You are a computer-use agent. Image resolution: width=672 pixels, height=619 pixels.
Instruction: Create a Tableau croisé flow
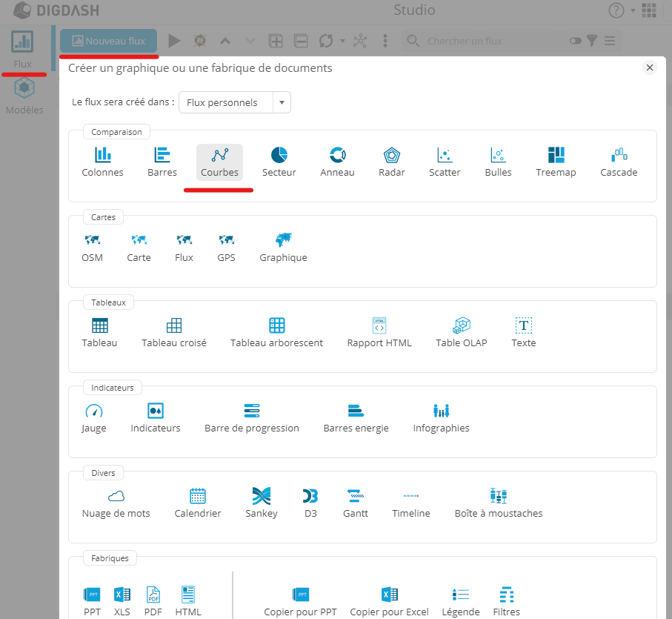[x=174, y=333]
